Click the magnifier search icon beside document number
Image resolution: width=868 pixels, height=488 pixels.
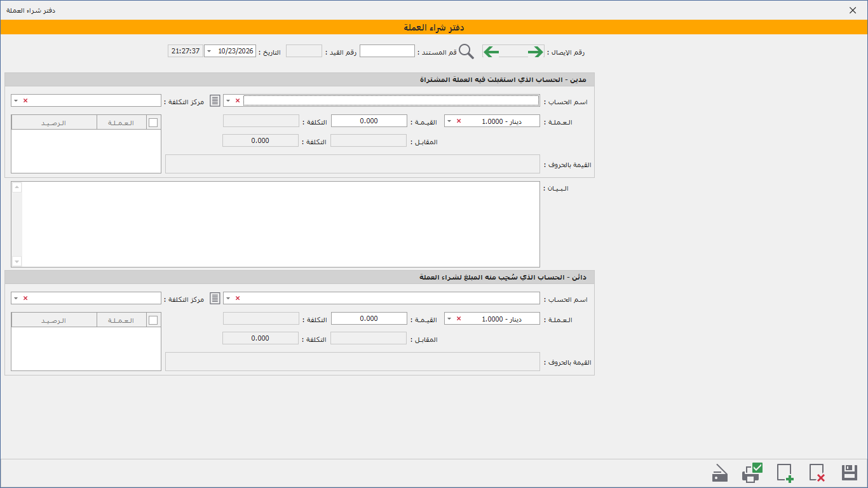pyautogui.click(x=466, y=51)
